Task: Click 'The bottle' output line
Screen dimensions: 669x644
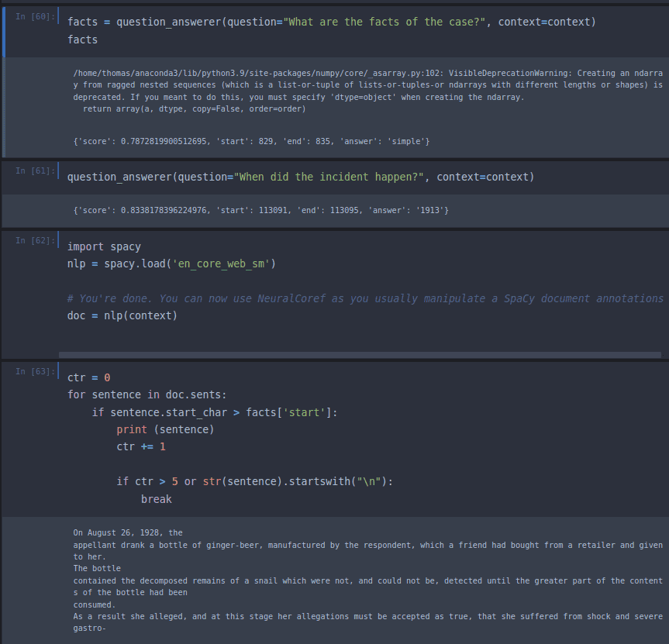Action: [x=97, y=569]
